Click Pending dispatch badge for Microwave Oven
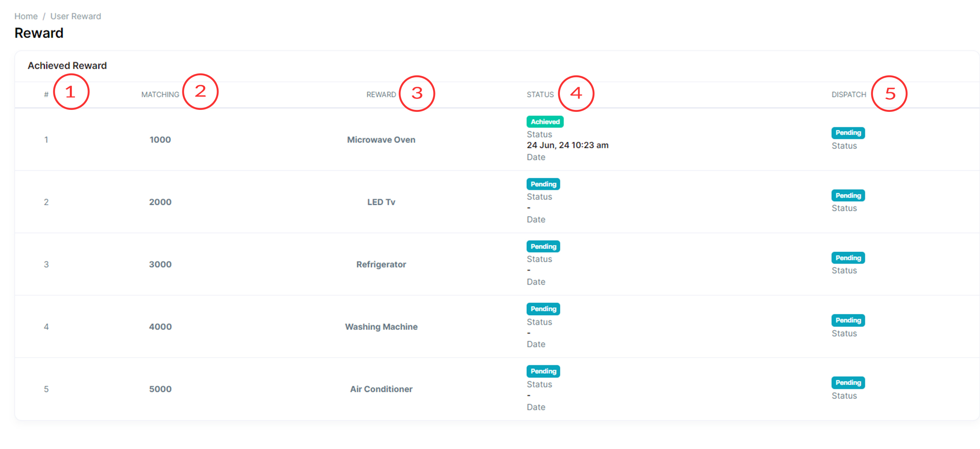 coord(848,133)
